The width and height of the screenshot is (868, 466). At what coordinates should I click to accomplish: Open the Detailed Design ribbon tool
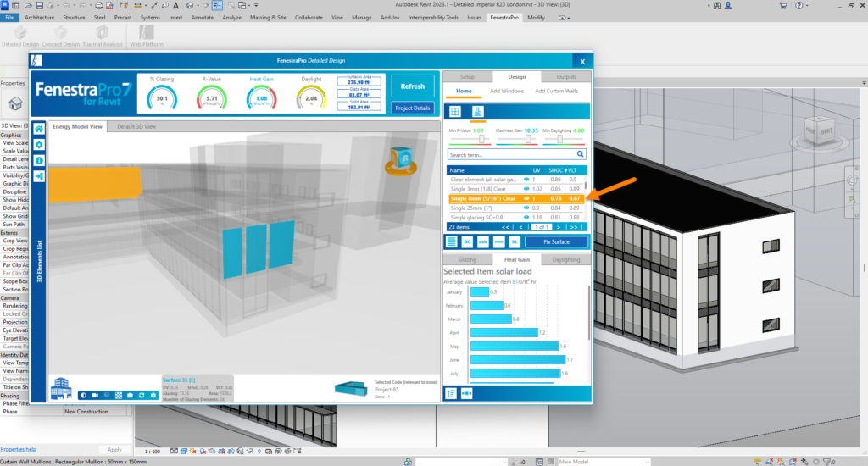click(x=20, y=36)
